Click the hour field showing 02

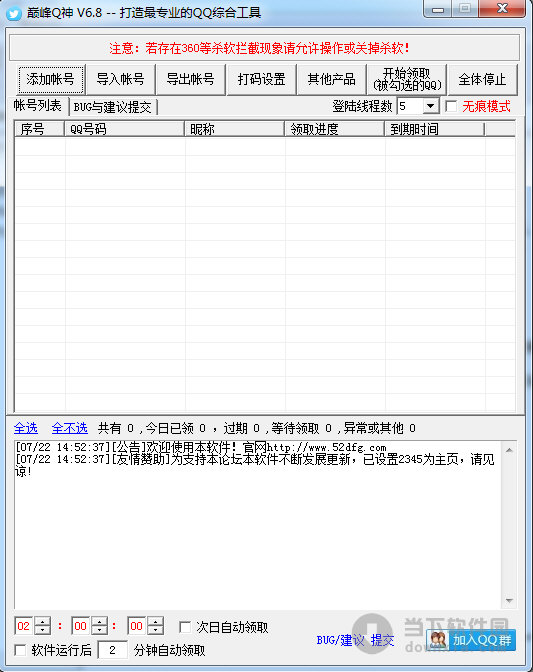click(24, 626)
